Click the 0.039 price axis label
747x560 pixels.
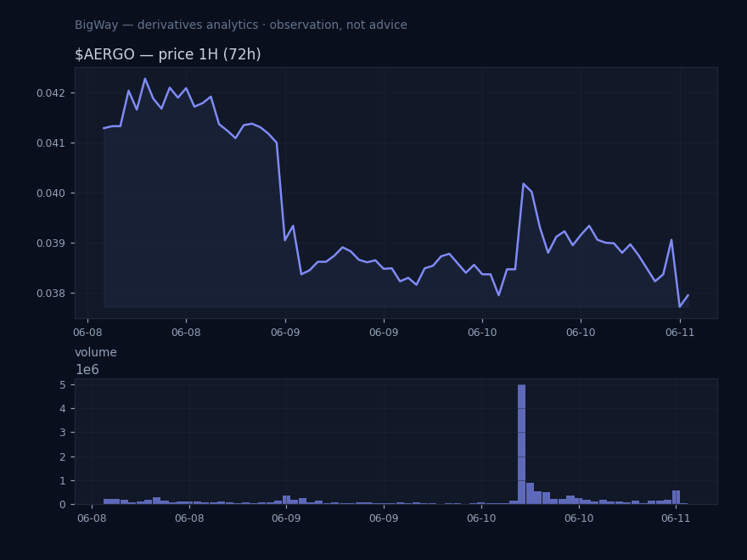coord(49,243)
